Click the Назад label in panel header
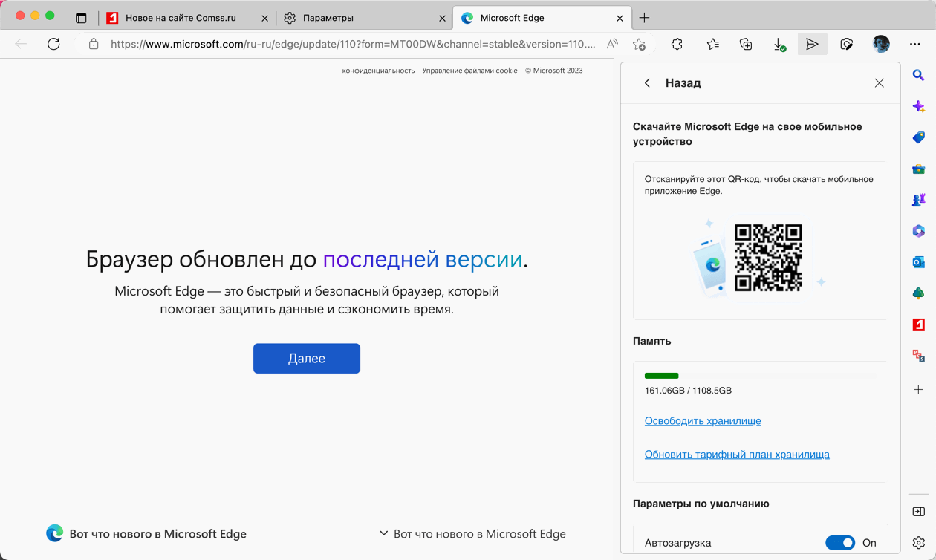 (x=683, y=83)
